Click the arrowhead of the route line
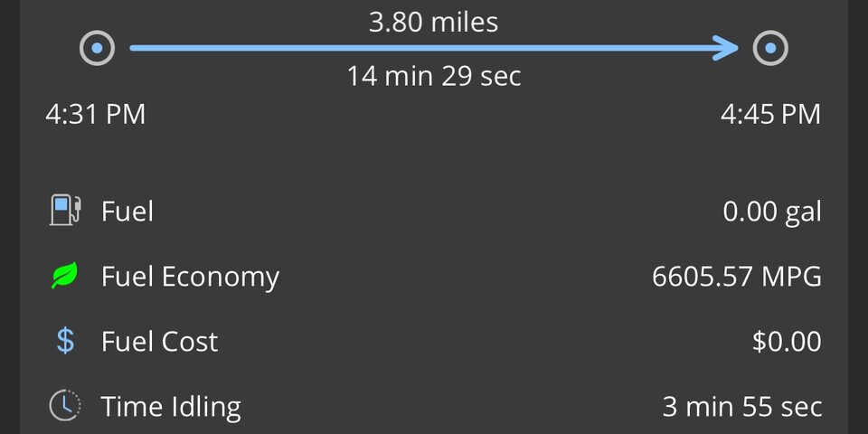The image size is (868, 434). coord(729,48)
